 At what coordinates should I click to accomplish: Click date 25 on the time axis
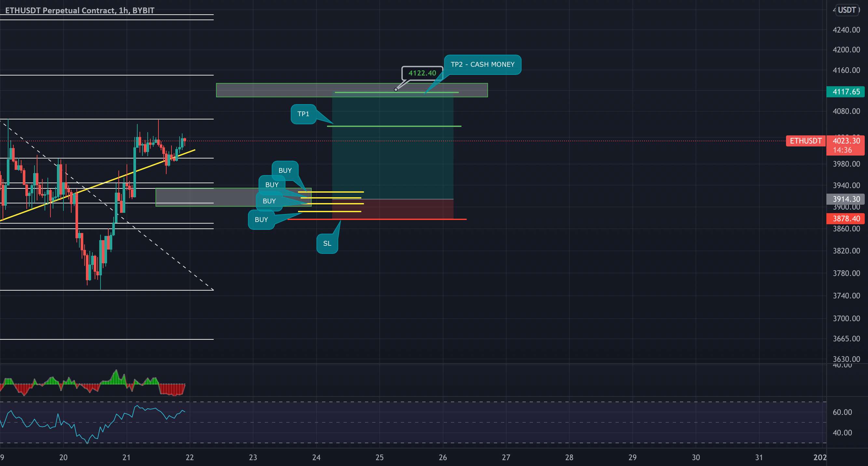point(379,457)
